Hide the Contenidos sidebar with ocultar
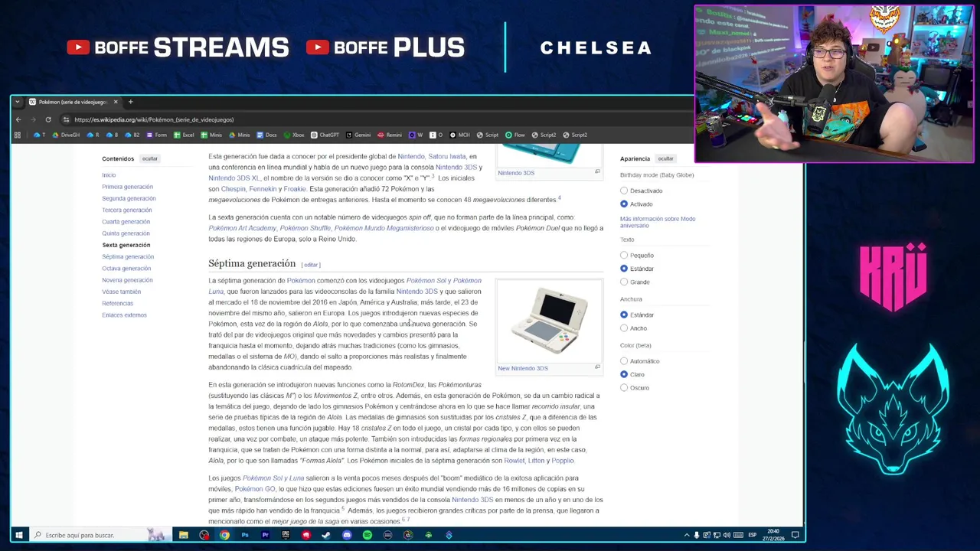Screen dimensions: 980x551 pyautogui.click(x=149, y=158)
